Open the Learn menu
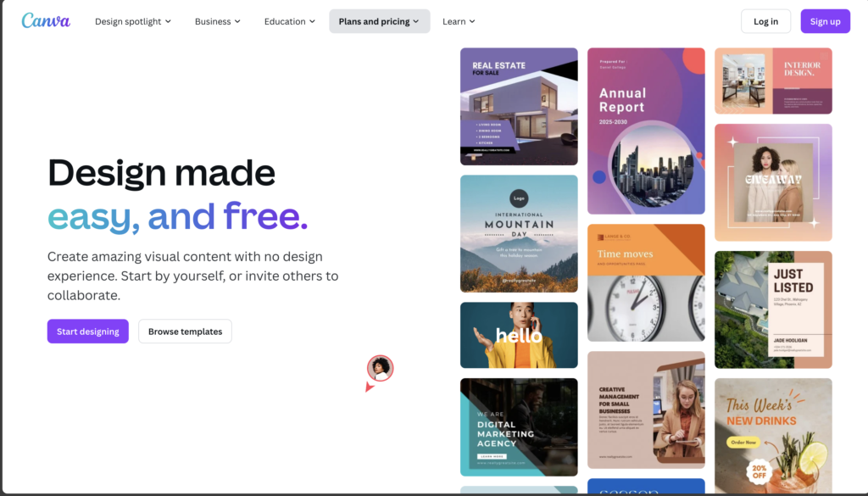The height and width of the screenshot is (496, 868). [x=459, y=21]
